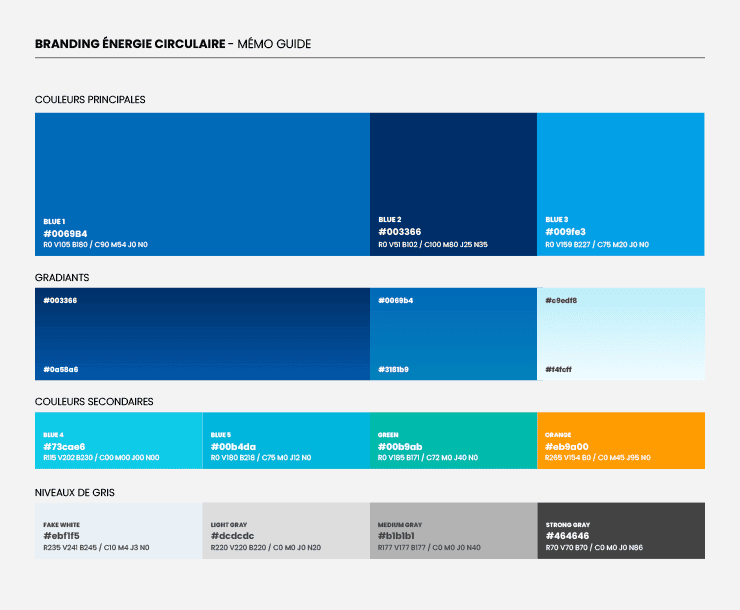The height and width of the screenshot is (610, 740).
Task: Select the 'COULEURS SECONDAIRES' heading
Action: pyautogui.click(x=94, y=401)
